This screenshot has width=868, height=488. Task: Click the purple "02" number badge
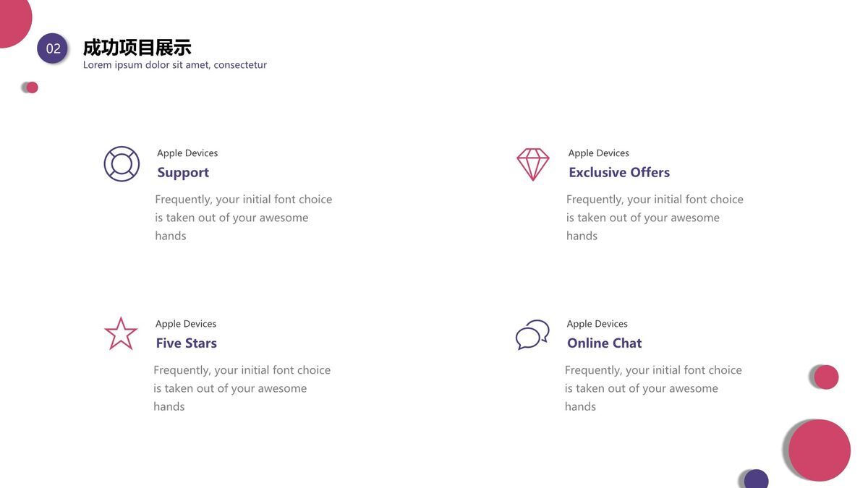coord(53,48)
